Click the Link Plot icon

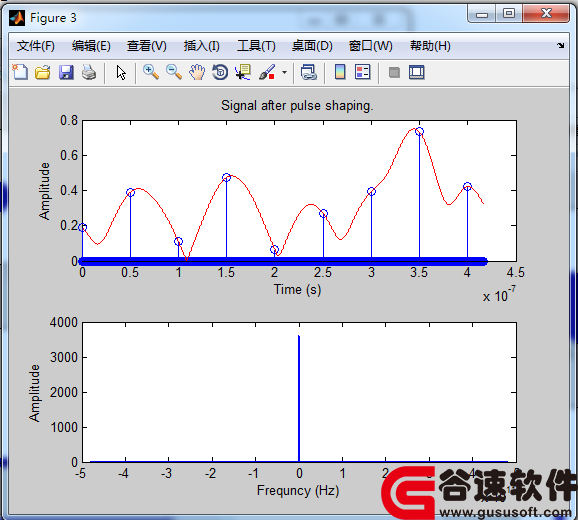309,72
